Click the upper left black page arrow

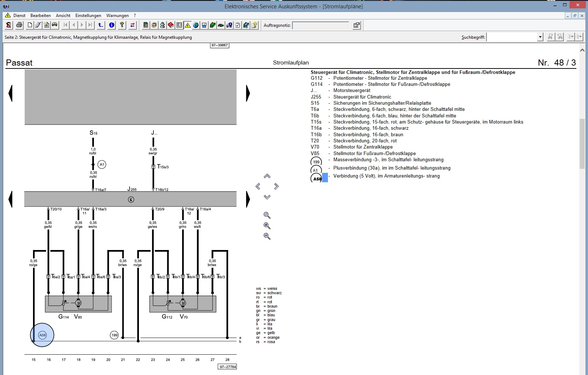click(x=11, y=93)
